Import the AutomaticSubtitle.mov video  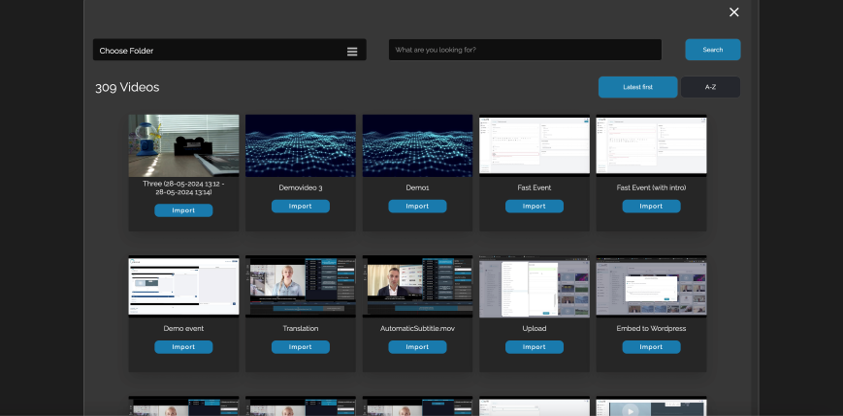pyautogui.click(x=417, y=347)
